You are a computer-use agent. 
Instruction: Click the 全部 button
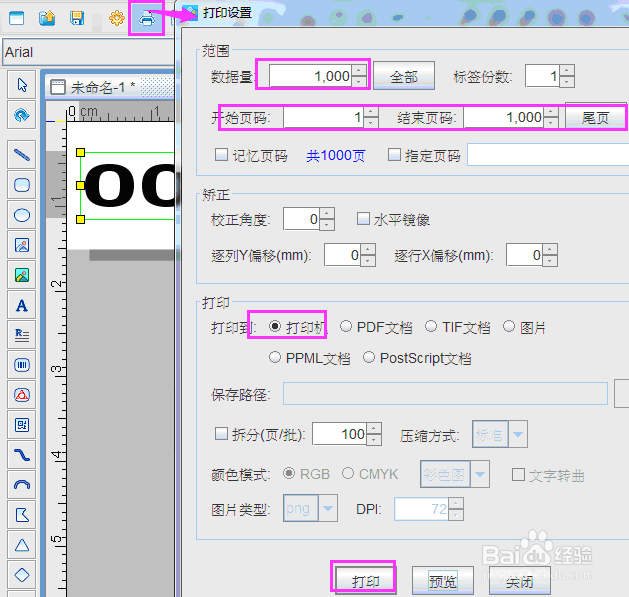click(x=404, y=76)
